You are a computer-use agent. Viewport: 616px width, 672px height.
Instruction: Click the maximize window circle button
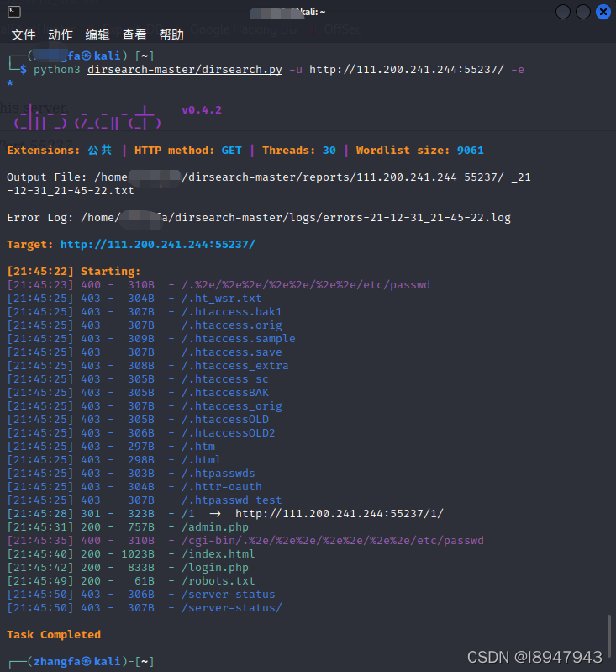583,12
